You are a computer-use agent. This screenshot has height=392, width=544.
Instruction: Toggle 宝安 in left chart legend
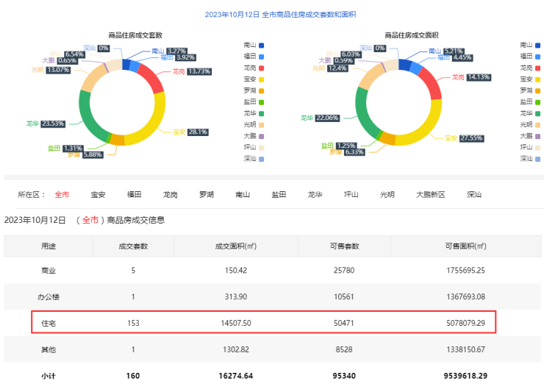tap(253, 79)
